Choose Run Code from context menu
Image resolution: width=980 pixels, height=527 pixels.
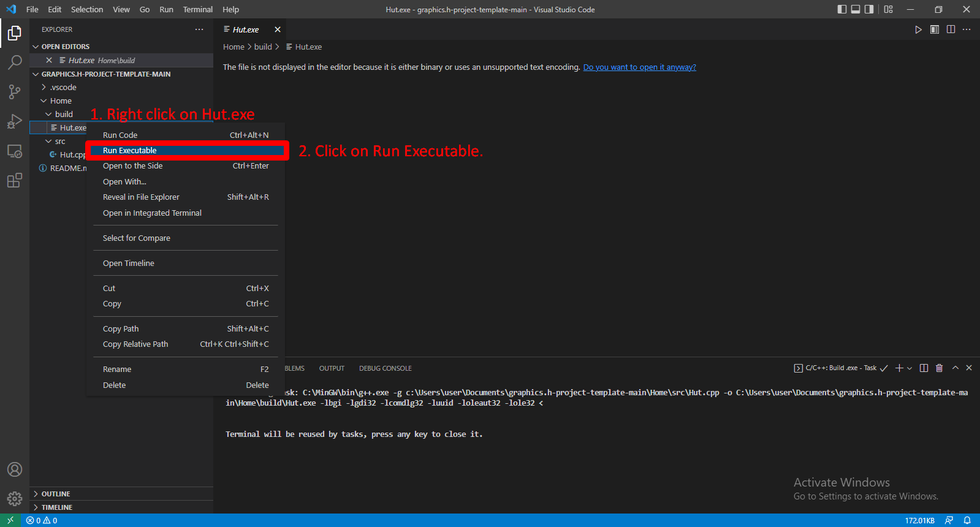pyautogui.click(x=186, y=135)
